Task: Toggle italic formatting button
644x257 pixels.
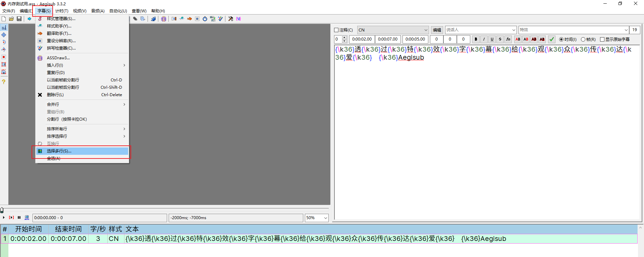Action: pyautogui.click(x=484, y=39)
